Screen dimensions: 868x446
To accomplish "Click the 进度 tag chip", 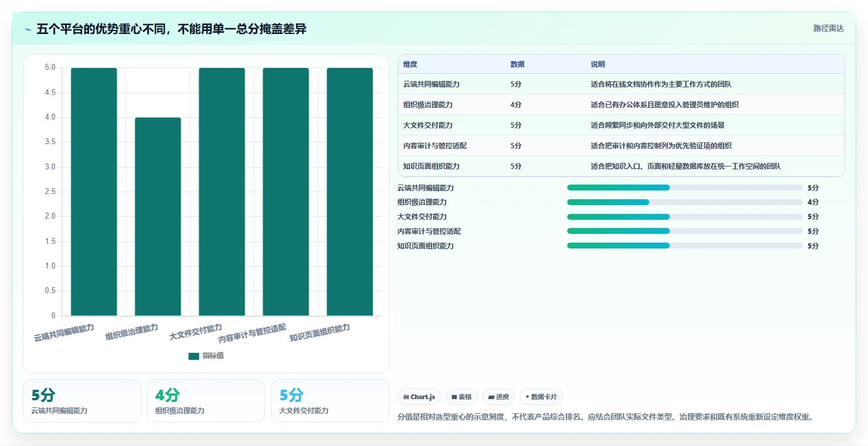I will coord(499,397).
